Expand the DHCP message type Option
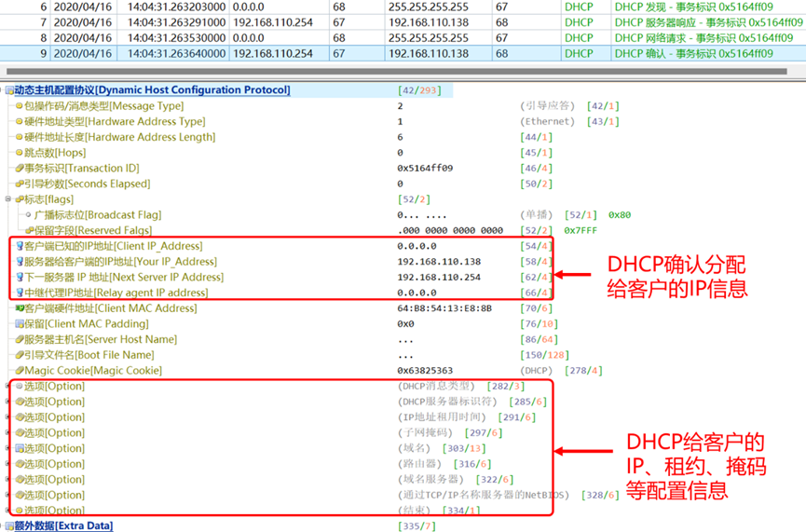The height and width of the screenshot is (532, 806). 7,386
